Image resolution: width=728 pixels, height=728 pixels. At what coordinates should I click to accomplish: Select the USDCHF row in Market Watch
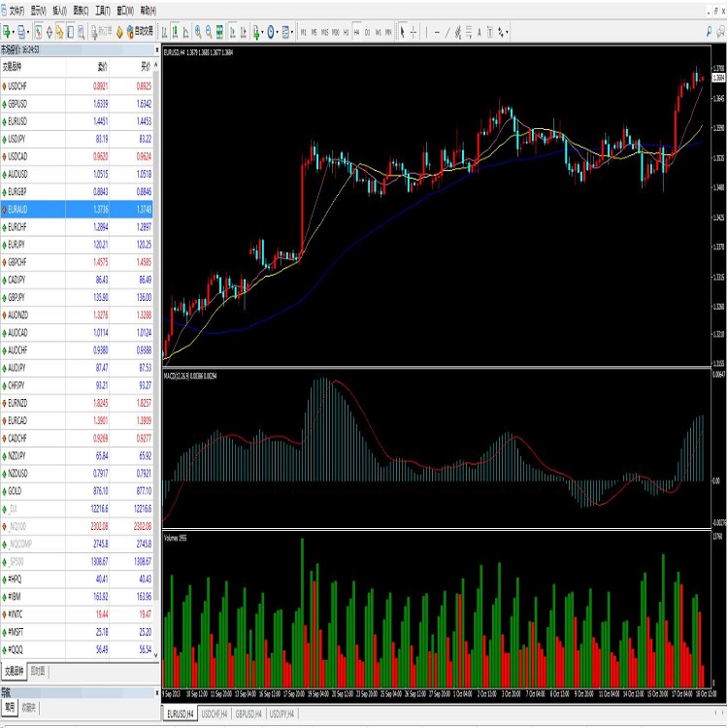point(77,85)
